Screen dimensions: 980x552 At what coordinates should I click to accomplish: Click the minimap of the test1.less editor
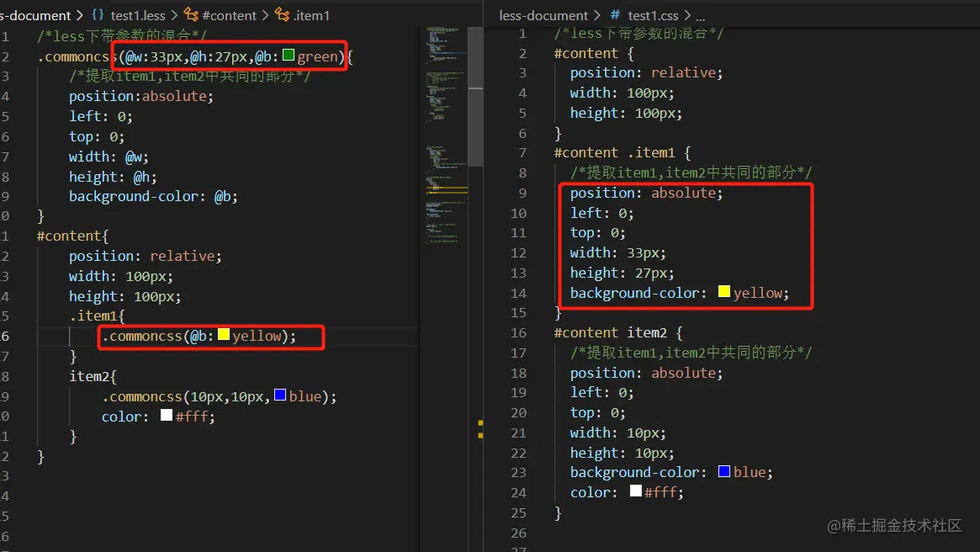coord(446,135)
